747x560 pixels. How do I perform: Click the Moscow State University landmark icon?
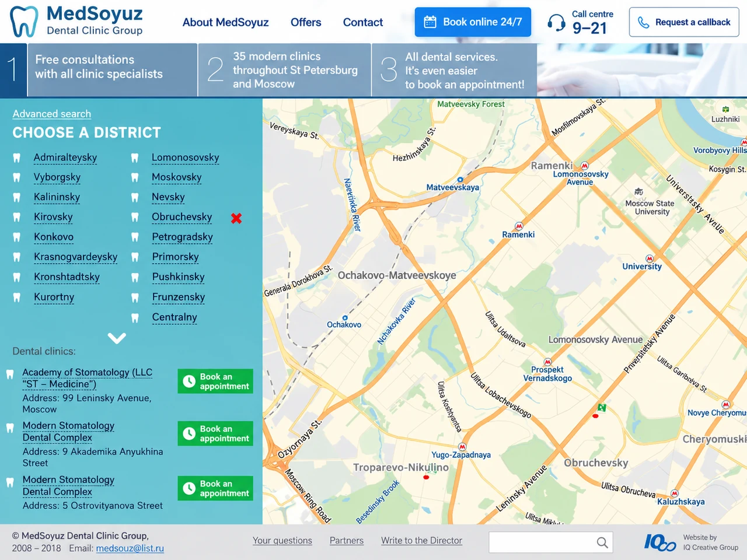639,192
